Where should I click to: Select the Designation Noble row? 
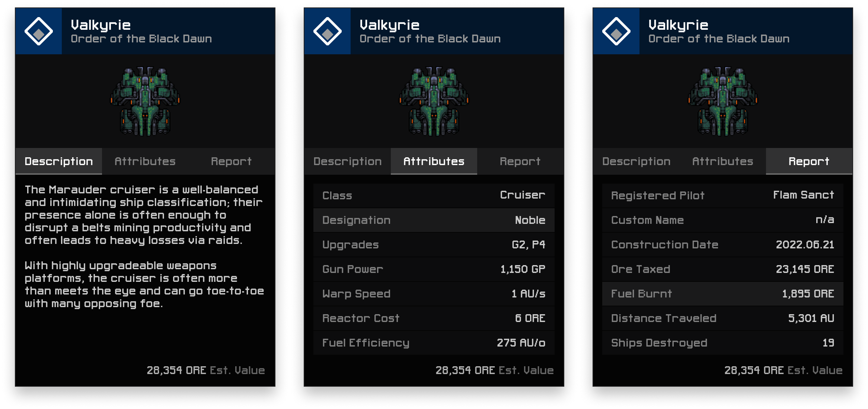pyautogui.click(x=434, y=220)
